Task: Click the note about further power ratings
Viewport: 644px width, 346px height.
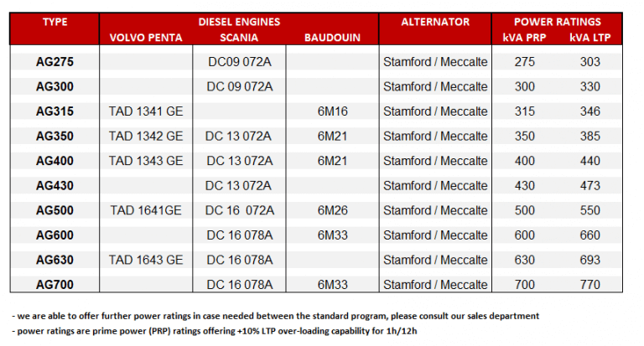Action: [275, 316]
